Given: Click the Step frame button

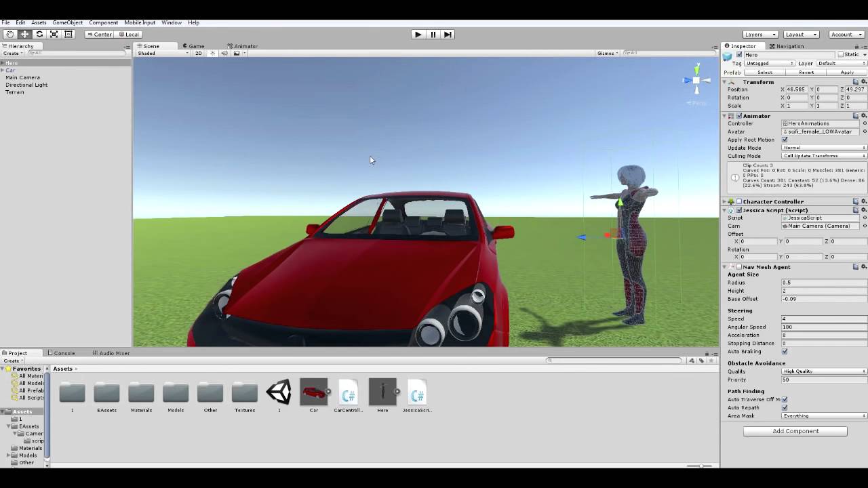Looking at the screenshot, I should click(448, 35).
